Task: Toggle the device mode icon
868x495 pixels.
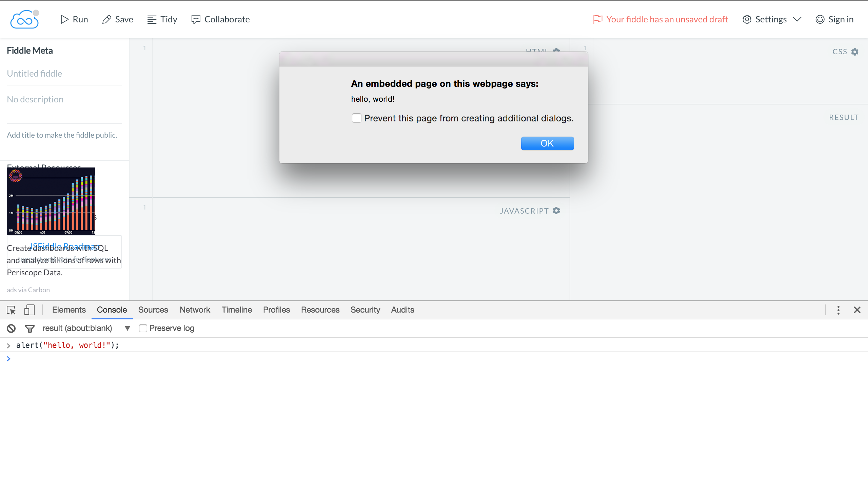Action: (x=29, y=310)
